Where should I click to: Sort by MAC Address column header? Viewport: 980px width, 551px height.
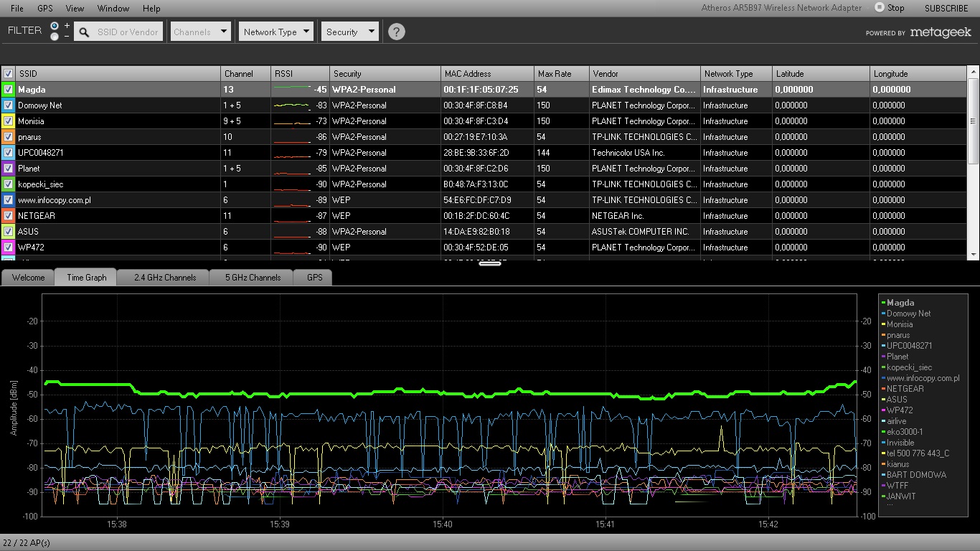pos(487,73)
